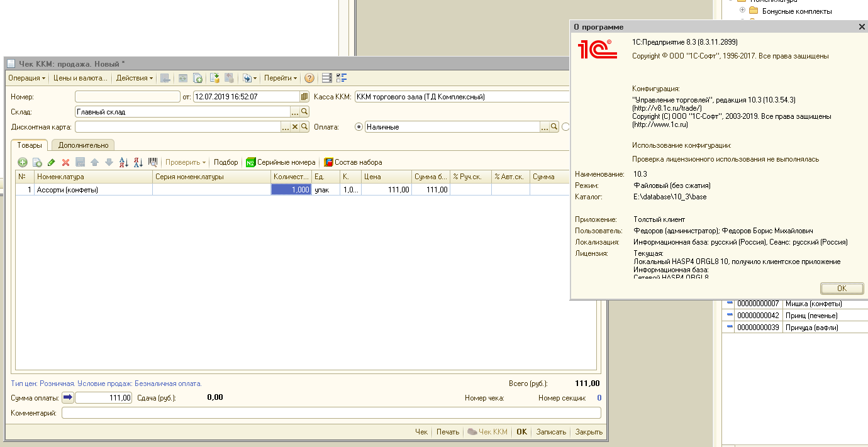Open Цены и валюта menu item
Viewport: 868px width, 447px height.
tap(81, 79)
